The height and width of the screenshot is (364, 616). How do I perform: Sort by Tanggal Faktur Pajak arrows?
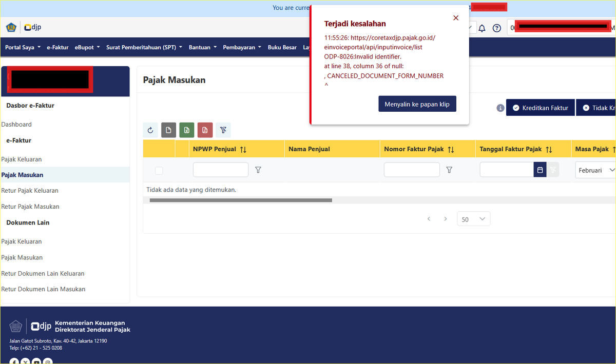[x=549, y=149]
